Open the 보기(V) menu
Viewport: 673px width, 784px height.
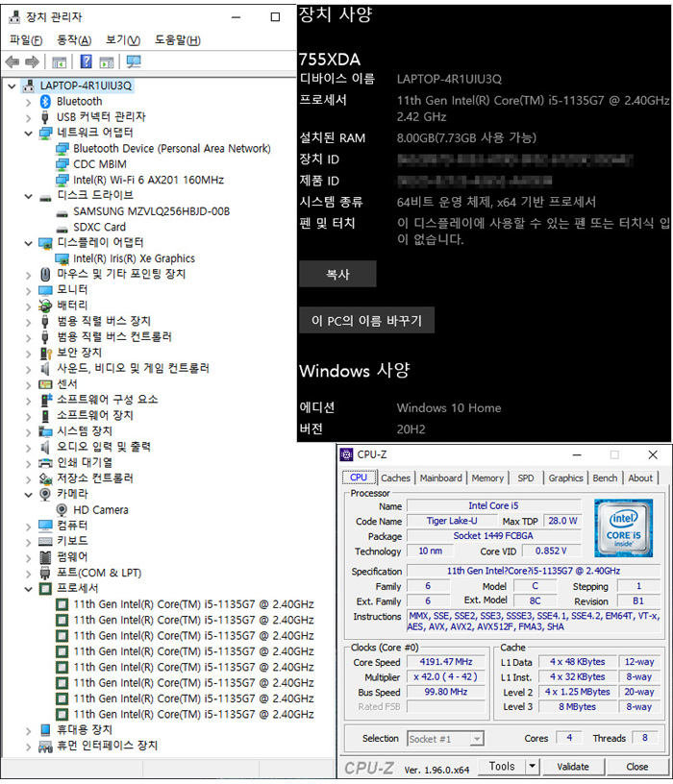123,40
